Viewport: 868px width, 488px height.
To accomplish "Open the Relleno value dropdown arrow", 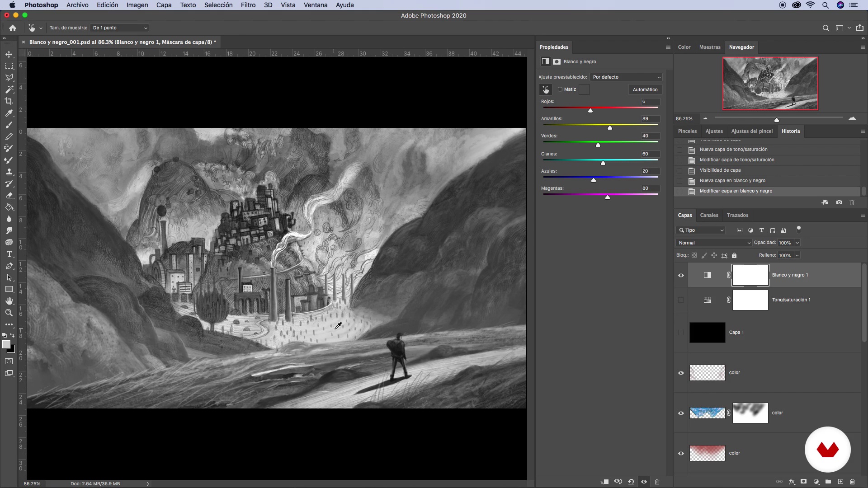I will click(797, 256).
